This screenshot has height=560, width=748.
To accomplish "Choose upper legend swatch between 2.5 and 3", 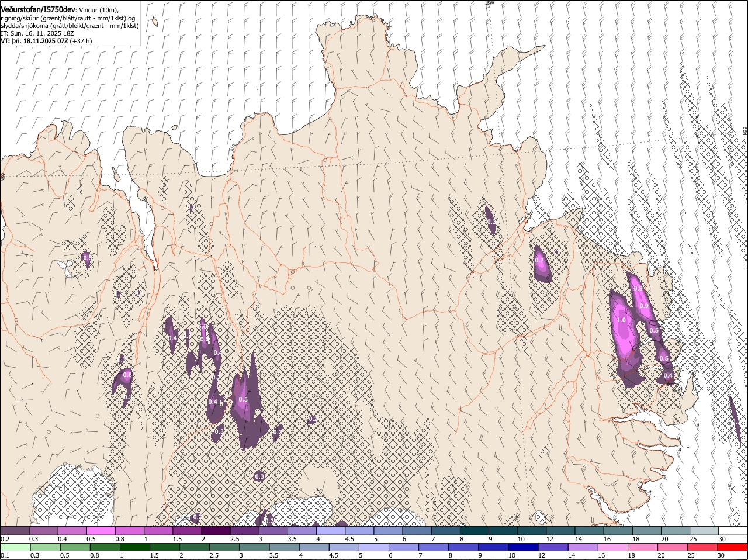I will [244, 531].
